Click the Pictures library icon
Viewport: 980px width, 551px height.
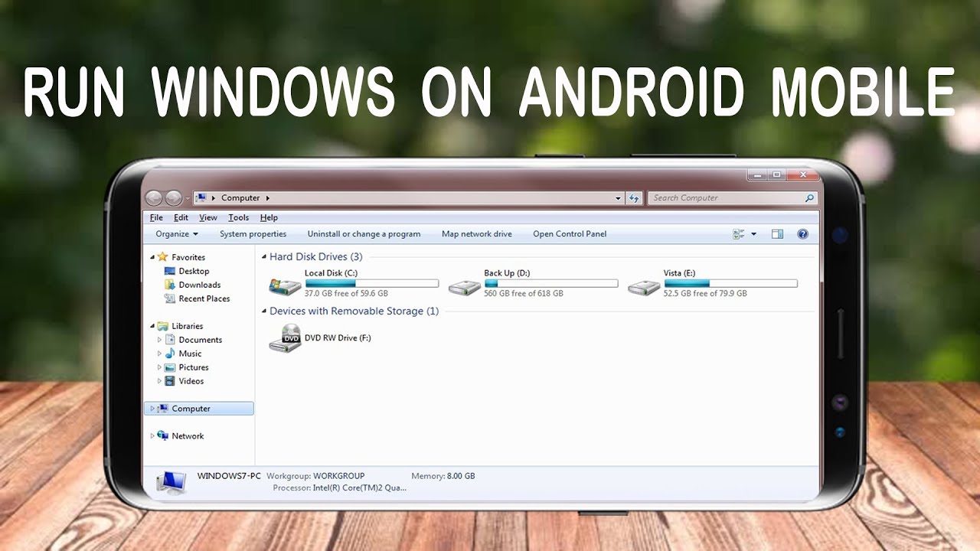(170, 367)
